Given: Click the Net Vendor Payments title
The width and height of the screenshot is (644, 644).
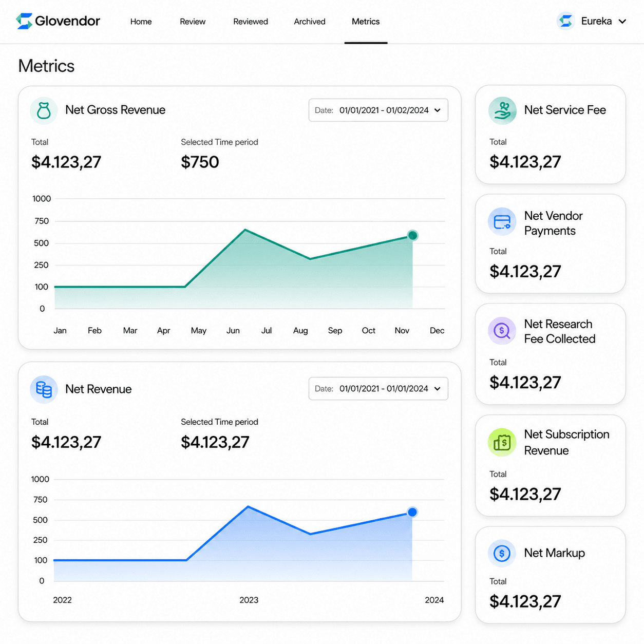Looking at the screenshot, I should click(553, 223).
